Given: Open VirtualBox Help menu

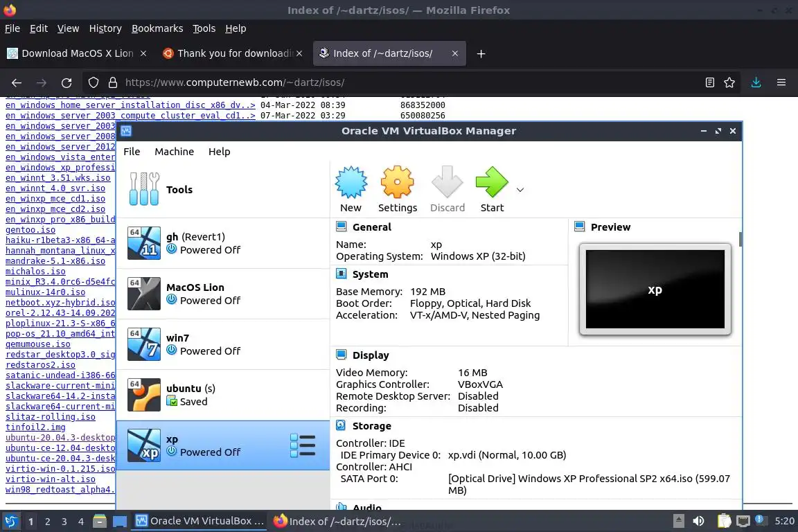Looking at the screenshot, I should point(220,152).
